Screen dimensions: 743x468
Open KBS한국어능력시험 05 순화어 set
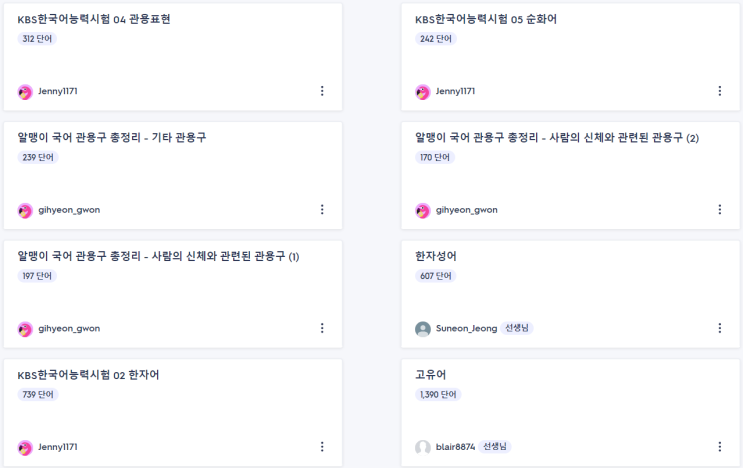point(484,19)
